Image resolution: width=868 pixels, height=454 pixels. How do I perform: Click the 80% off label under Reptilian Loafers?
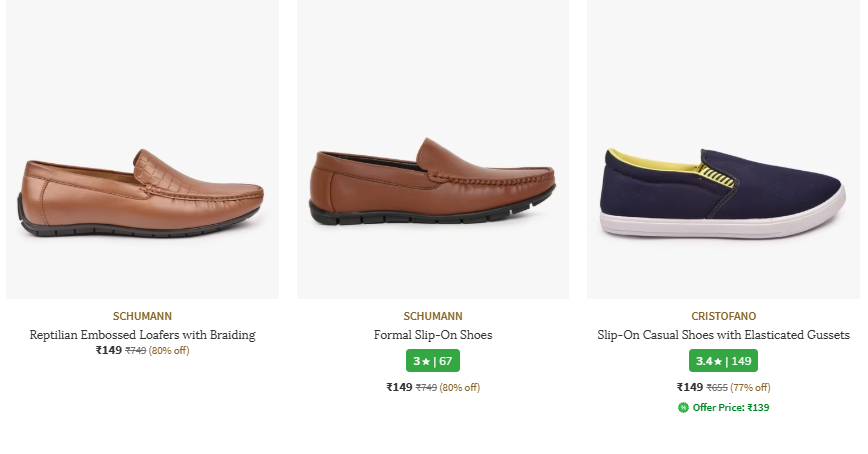(x=169, y=351)
